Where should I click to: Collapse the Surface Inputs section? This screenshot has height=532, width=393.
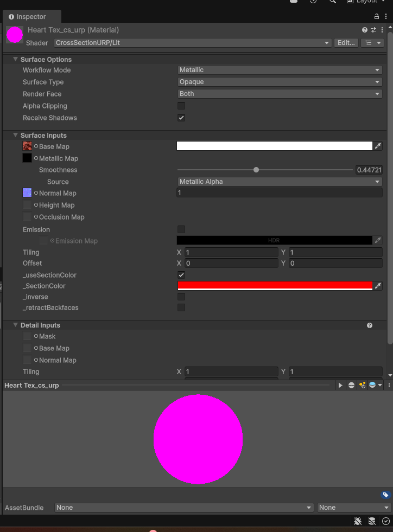point(15,136)
